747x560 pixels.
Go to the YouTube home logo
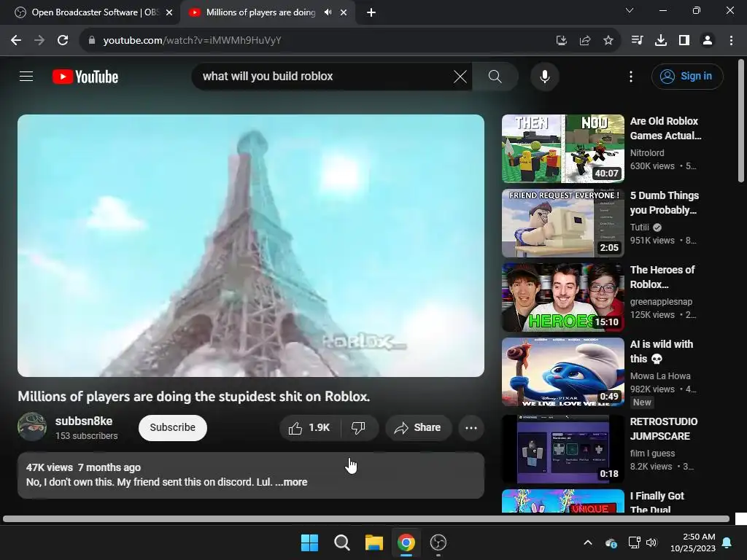(85, 77)
